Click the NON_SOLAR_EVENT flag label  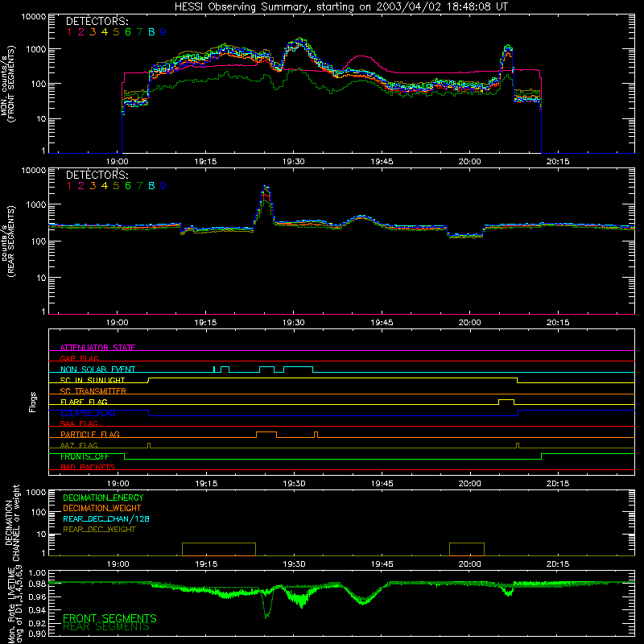click(97, 369)
